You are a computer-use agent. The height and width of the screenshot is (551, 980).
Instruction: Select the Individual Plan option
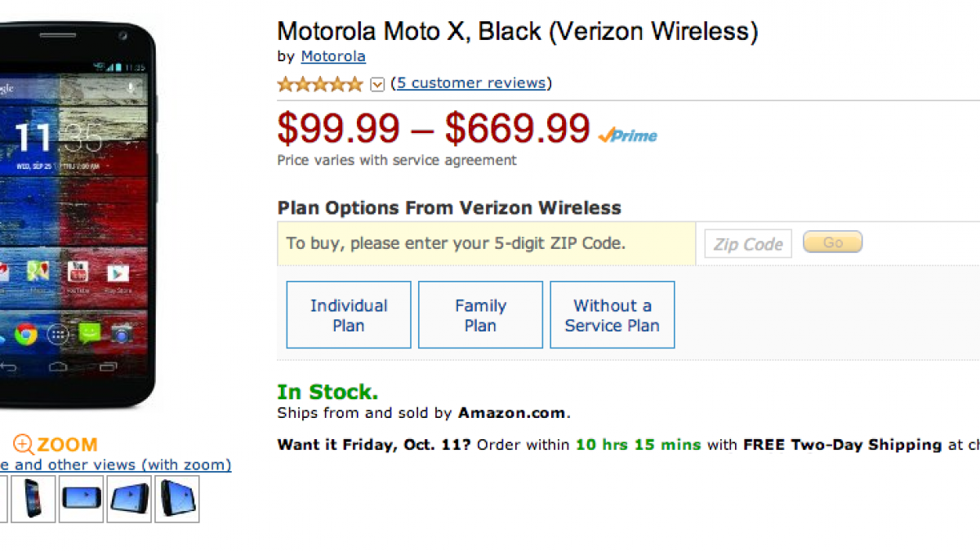pos(349,315)
